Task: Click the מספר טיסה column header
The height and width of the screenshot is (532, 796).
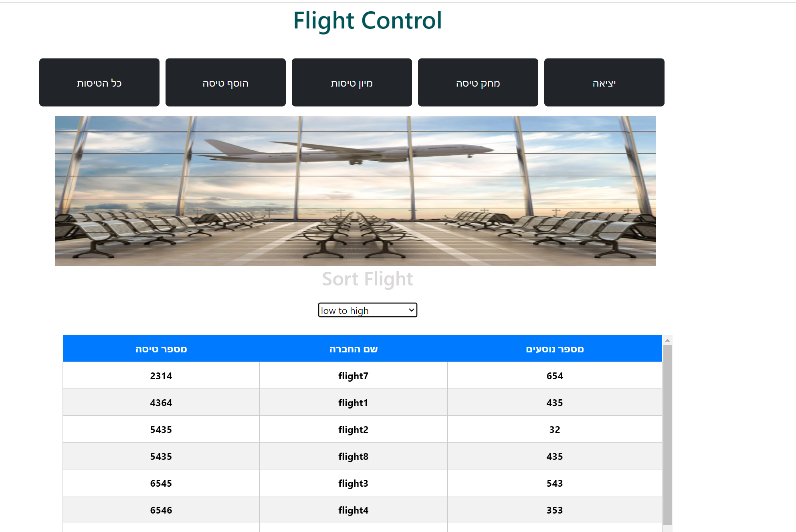Action: tap(161, 349)
